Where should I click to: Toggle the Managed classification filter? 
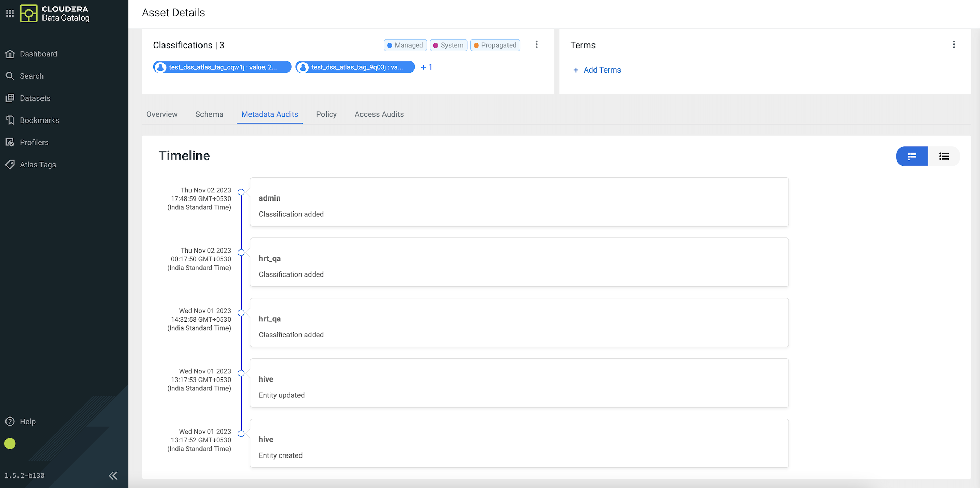coord(405,45)
